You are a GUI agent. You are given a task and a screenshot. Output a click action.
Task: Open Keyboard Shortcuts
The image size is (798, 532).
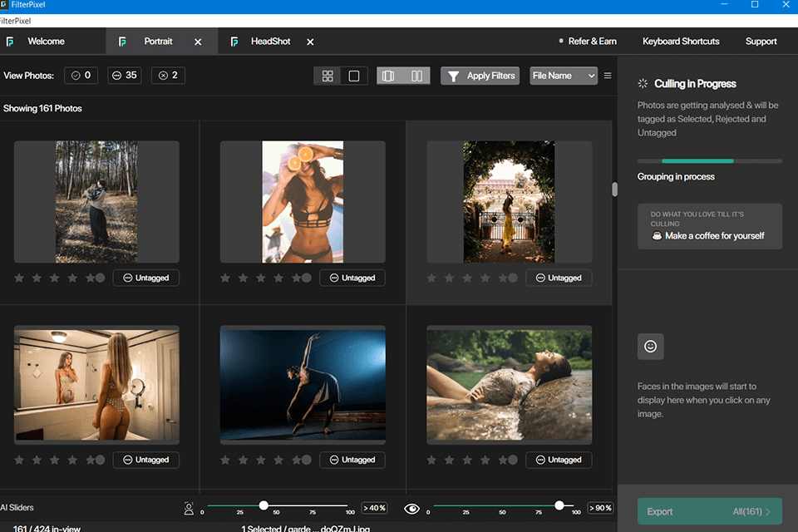point(681,42)
